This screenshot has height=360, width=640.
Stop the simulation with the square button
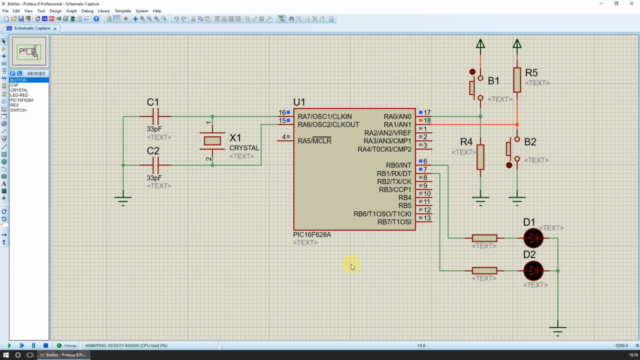click(x=46, y=346)
